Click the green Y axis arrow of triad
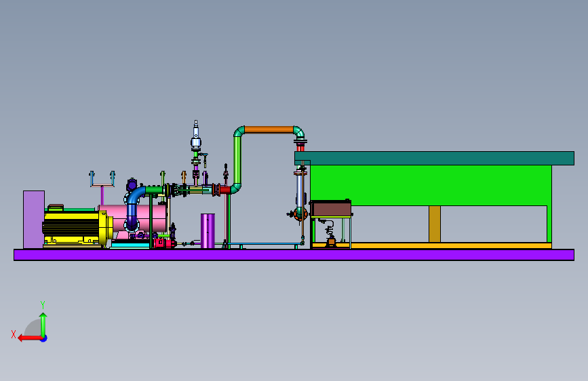The width and height of the screenshot is (588, 381). pyautogui.click(x=43, y=324)
